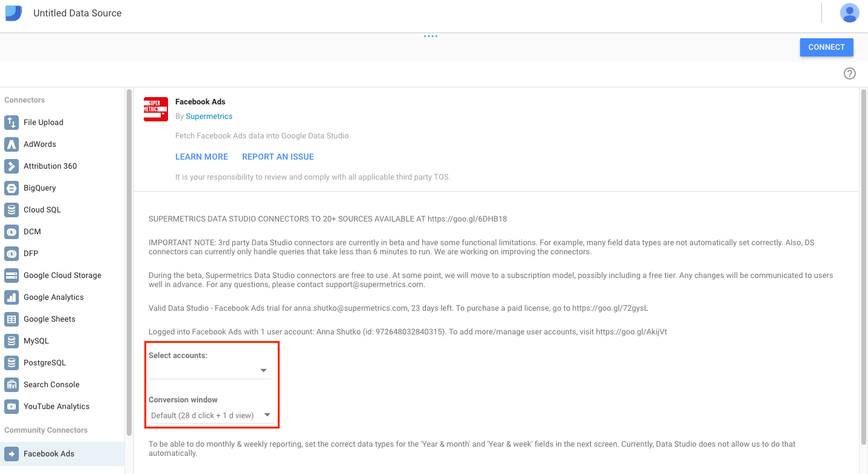Click the help question mark icon
The image size is (868, 474).
[850, 73]
